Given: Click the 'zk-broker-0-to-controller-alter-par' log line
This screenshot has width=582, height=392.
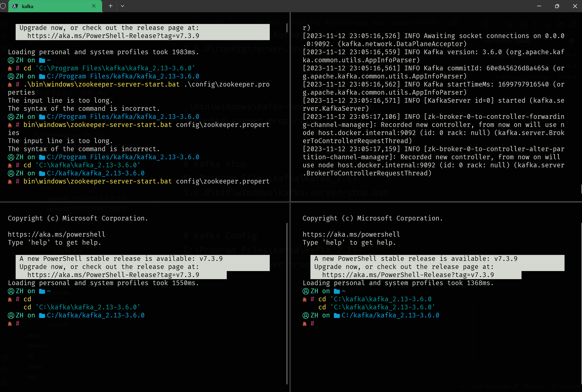Looking at the screenshot, I should [433, 149].
